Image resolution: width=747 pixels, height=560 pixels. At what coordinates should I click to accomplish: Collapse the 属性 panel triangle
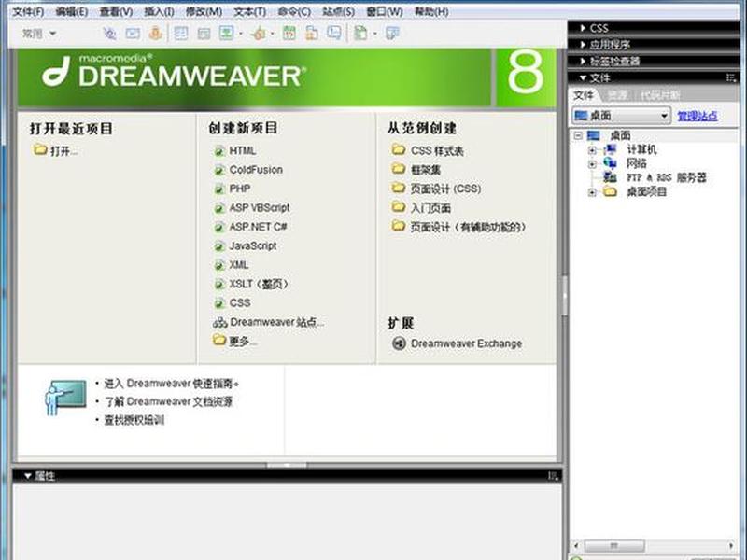coord(28,476)
